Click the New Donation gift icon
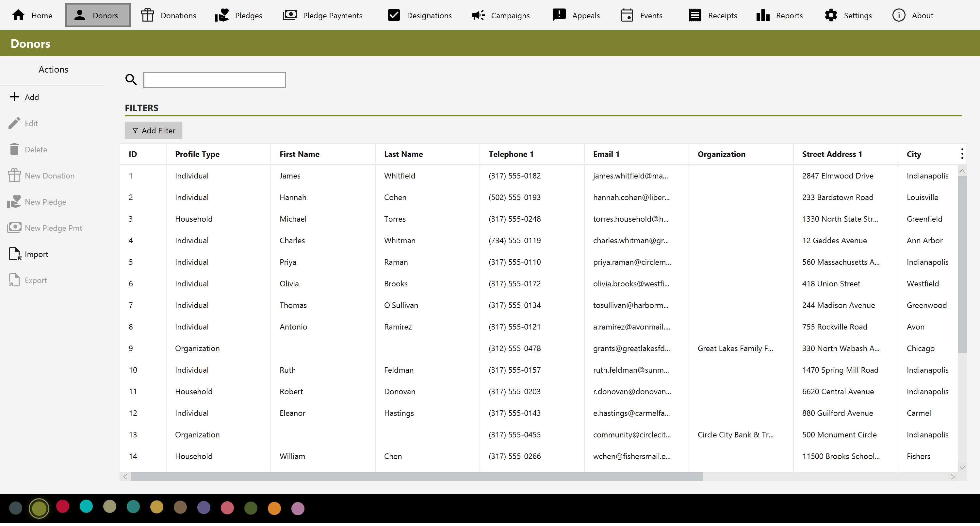 tap(14, 176)
